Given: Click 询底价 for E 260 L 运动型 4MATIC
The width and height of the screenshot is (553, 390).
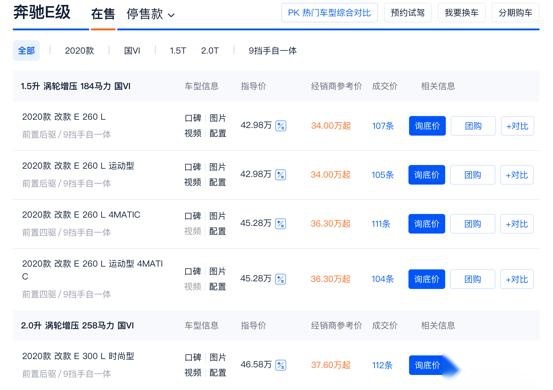Looking at the screenshot, I should coord(427,279).
